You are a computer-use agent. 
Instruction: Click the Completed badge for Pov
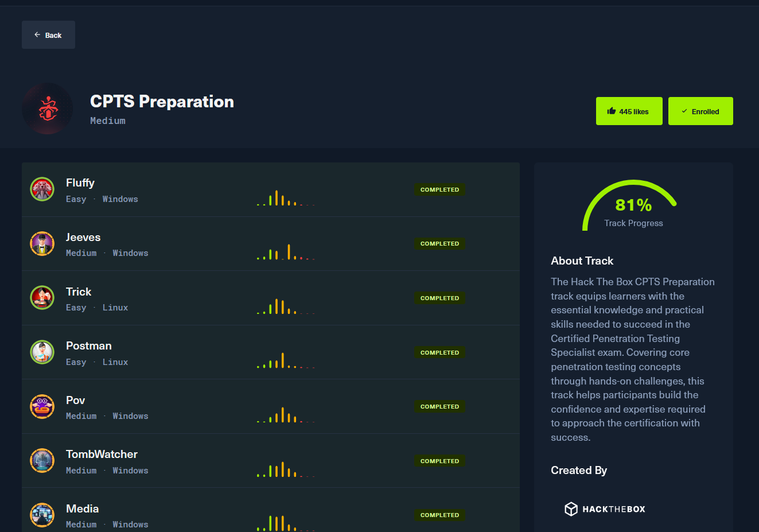(439, 406)
